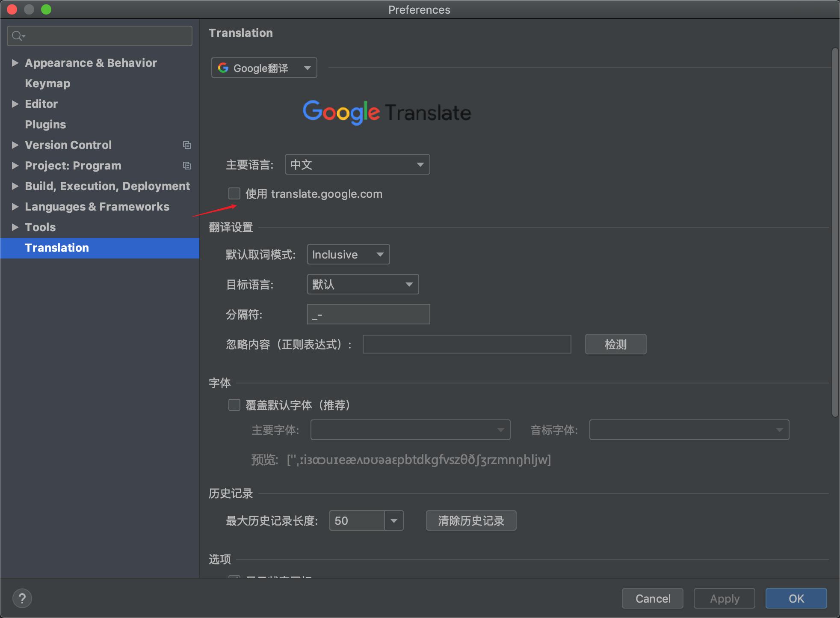Open the 主要语言 中文 dropdown

(358, 164)
